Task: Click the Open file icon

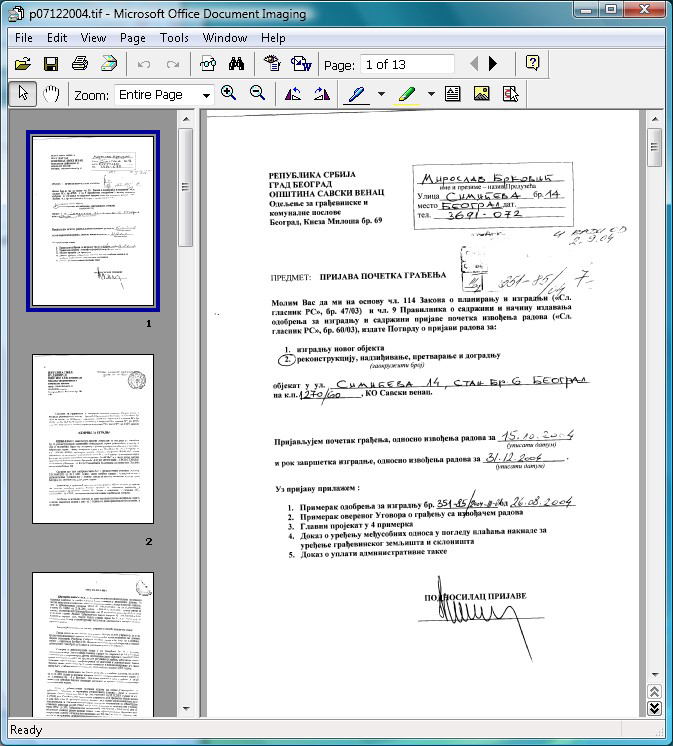Action: click(x=22, y=64)
